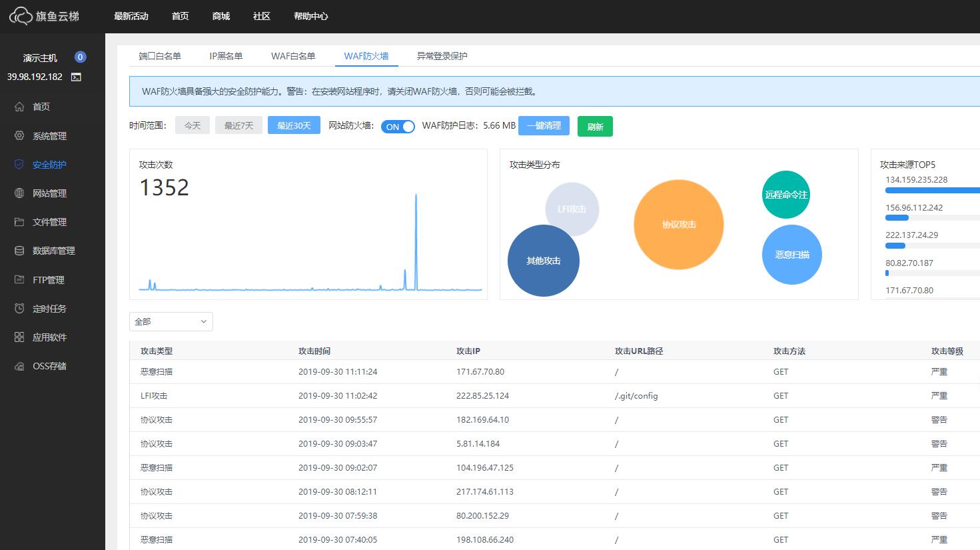The height and width of the screenshot is (550, 980).
Task: Click the 一键清理 log cleanup button
Action: point(544,125)
